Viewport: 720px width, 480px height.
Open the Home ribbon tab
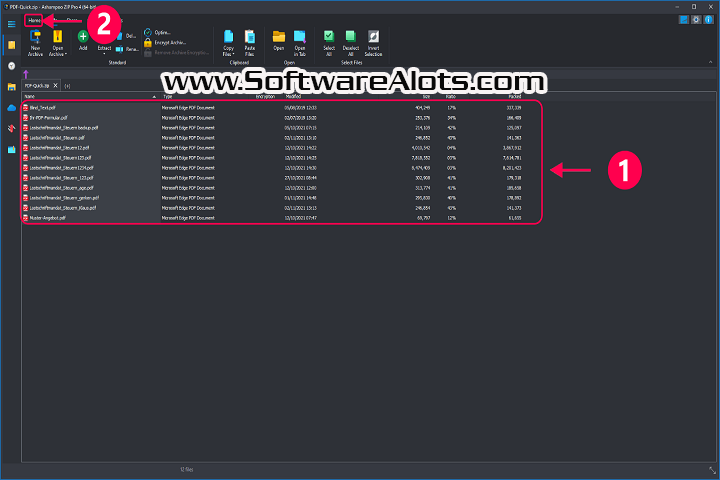click(x=34, y=20)
